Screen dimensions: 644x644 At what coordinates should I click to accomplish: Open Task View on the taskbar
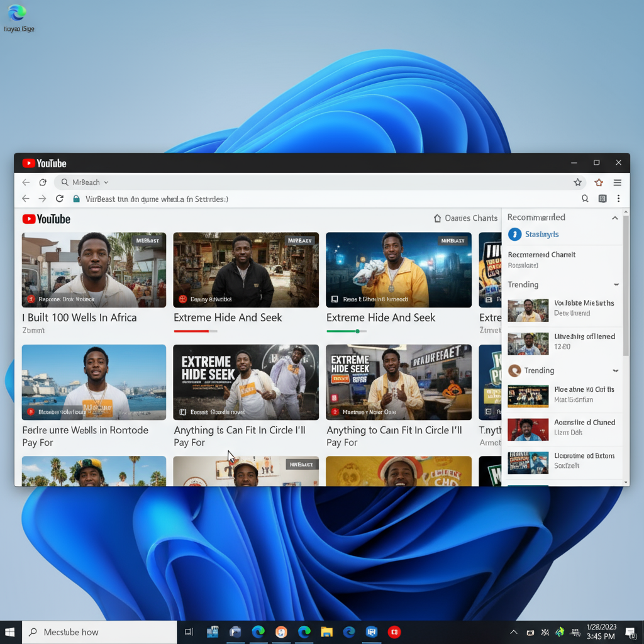189,632
